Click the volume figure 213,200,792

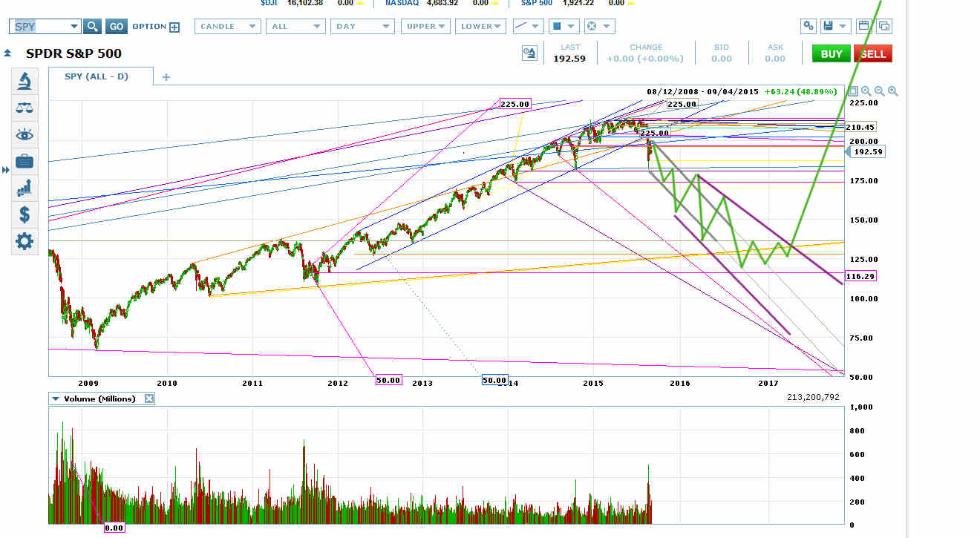coord(813,397)
